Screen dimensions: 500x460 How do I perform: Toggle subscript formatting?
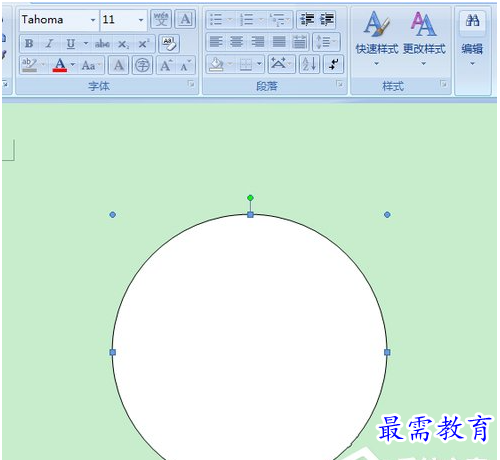pyautogui.click(x=123, y=44)
